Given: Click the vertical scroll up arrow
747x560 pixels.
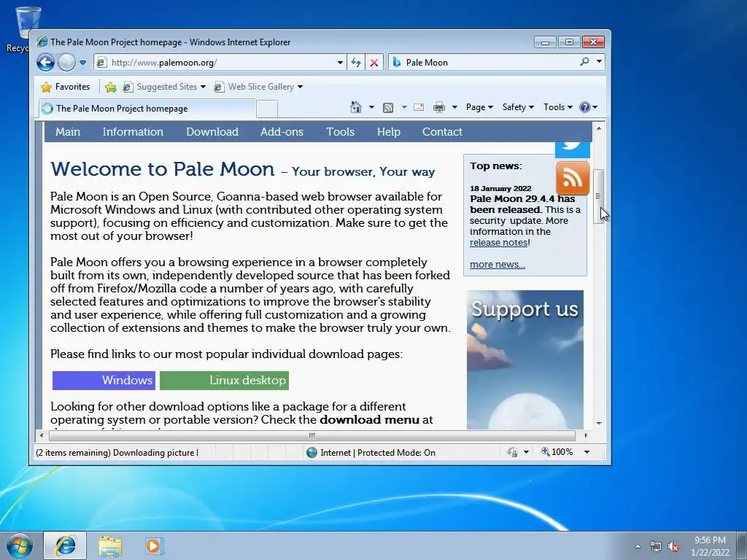Looking at the screenshot, I should pyautogui.click(x=598, y=128).
